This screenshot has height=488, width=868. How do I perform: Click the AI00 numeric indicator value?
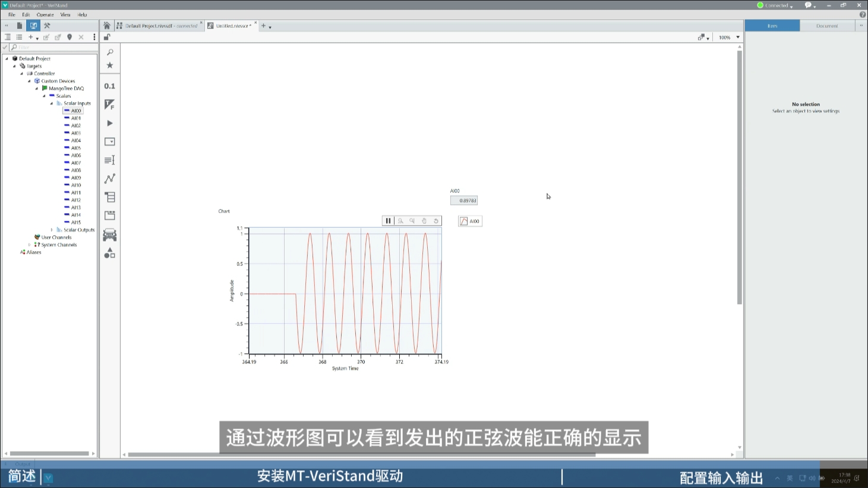464,201
